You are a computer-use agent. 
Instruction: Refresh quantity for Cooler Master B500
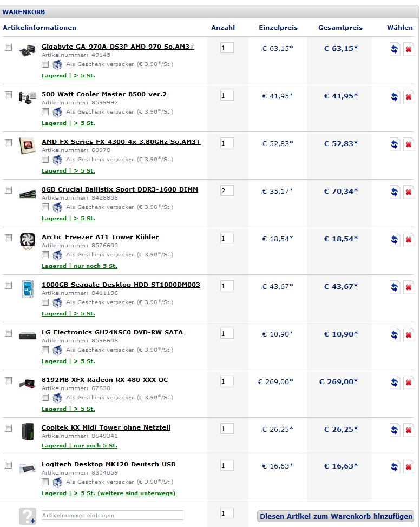point(395,97)
